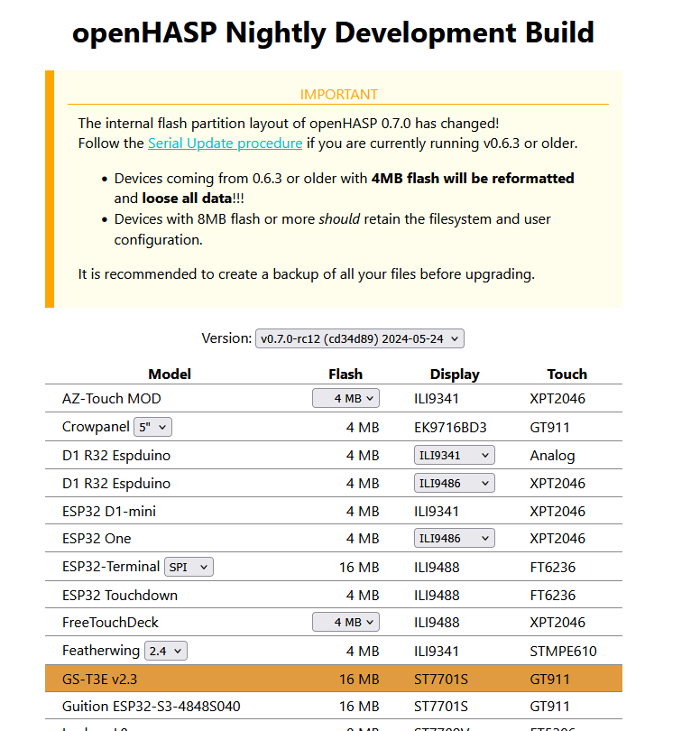Viewport: 700px width, 731px height.
Task: Click the AZ-Touch MOD model name
Action: pos(112,399)
